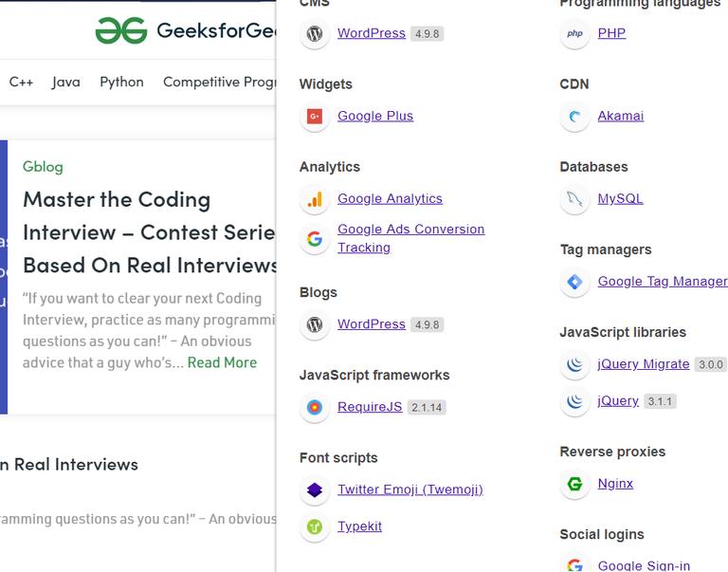
Task: Click the 4.9.8 version badge under Blogs
Action: (428, 324)
